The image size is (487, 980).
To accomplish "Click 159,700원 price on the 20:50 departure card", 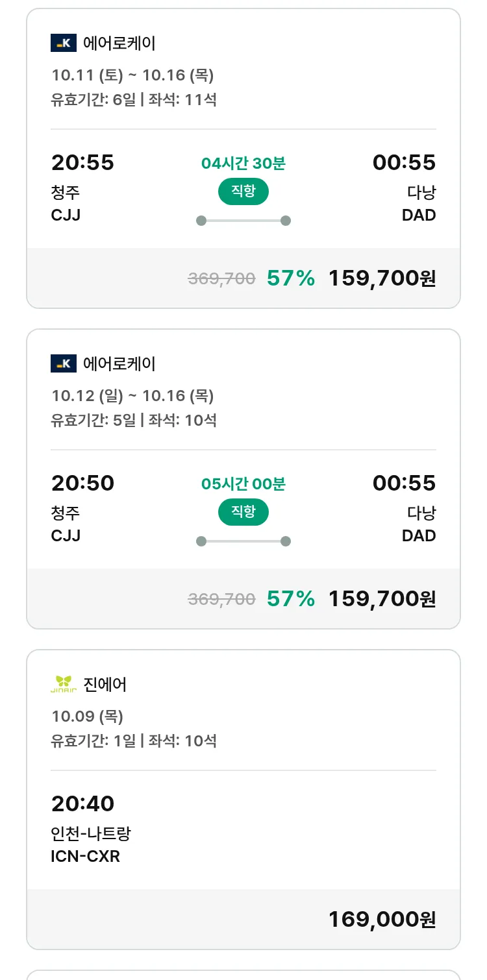I will point(382,598).
